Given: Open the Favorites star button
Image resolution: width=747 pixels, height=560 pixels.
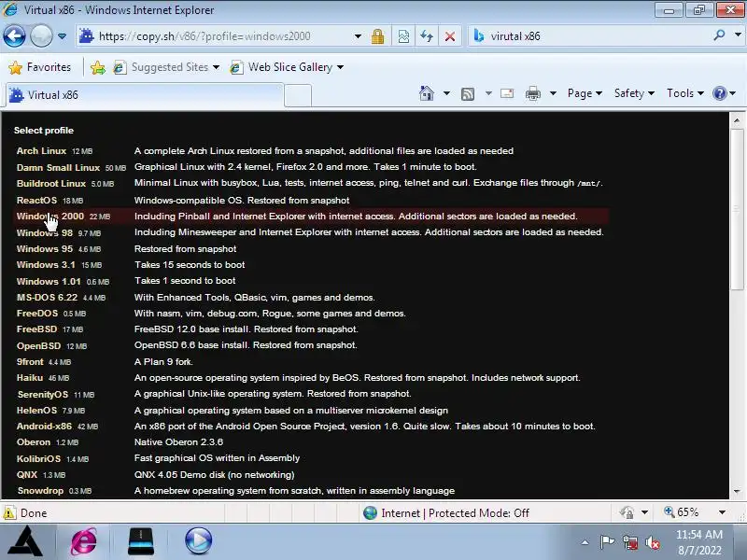Looking at the screenshot, I should pos(40,67).
